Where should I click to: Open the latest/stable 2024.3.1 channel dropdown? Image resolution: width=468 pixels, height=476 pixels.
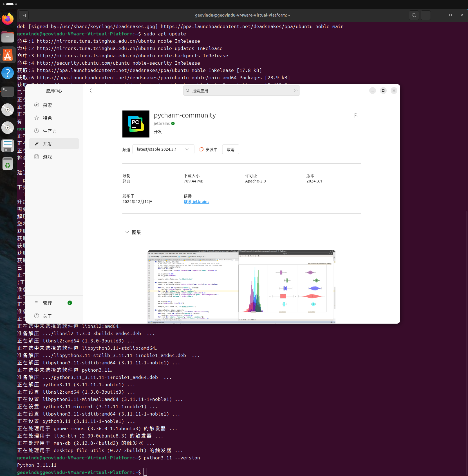(163, 149)
